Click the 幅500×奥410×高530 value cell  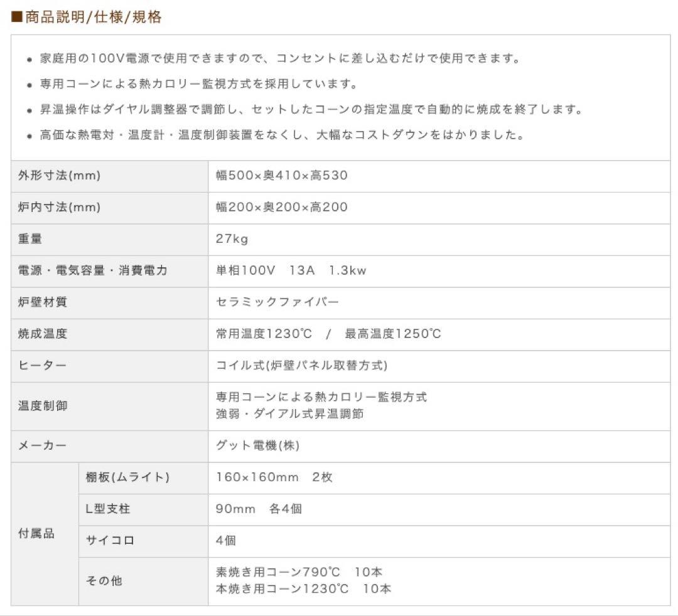[282, 176]
